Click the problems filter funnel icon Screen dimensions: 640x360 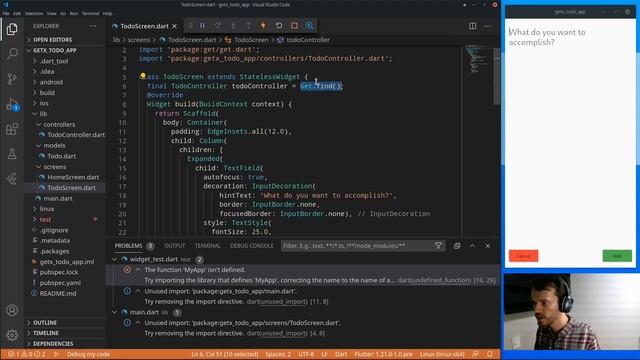(x=438, y=246)
